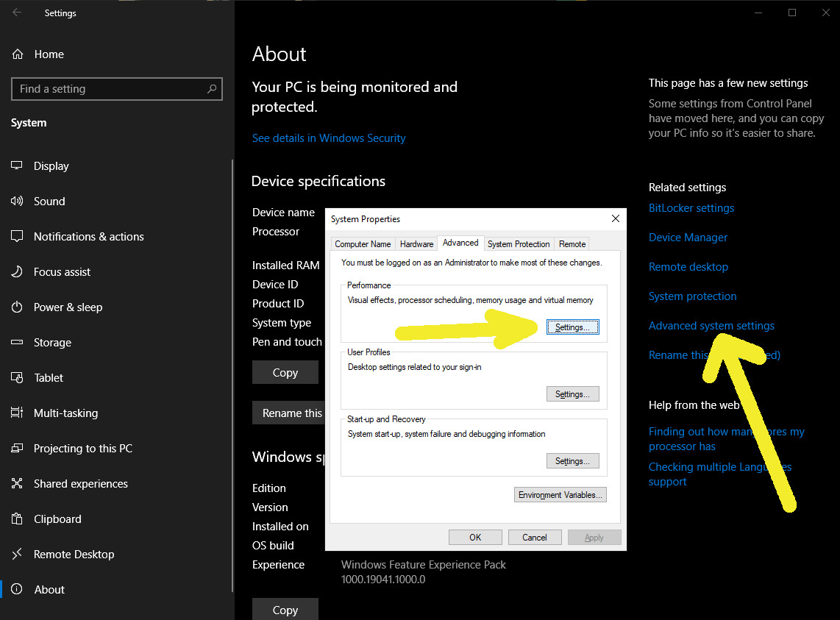The width and height of the screenshot is (840, 620).
Task: Click the Storage drive icon
Action: pyautogui.click(x=17, y=342)
